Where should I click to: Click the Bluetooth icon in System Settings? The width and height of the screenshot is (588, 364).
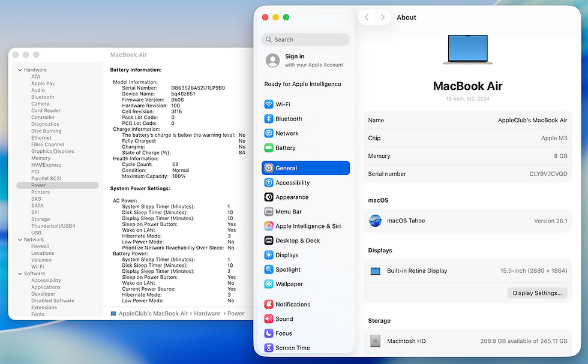pyautogui.click(x=269, y=119)
